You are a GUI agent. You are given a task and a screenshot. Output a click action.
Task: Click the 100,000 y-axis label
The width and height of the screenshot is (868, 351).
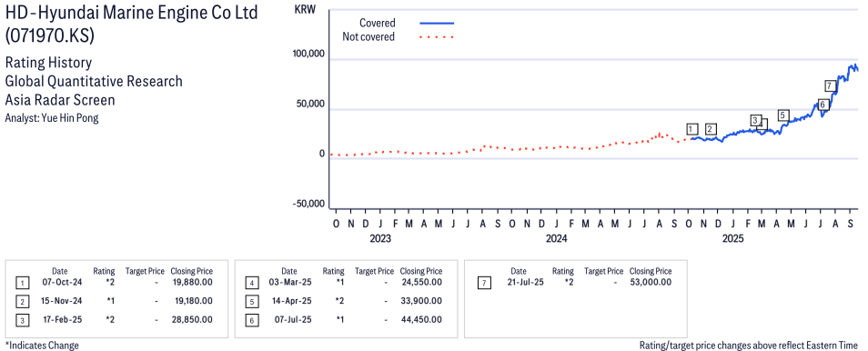click(x=308, y=54)
